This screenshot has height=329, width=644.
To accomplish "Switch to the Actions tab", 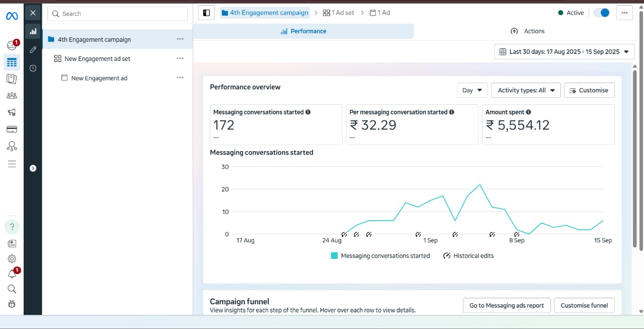I will click(x=528, y=31).
